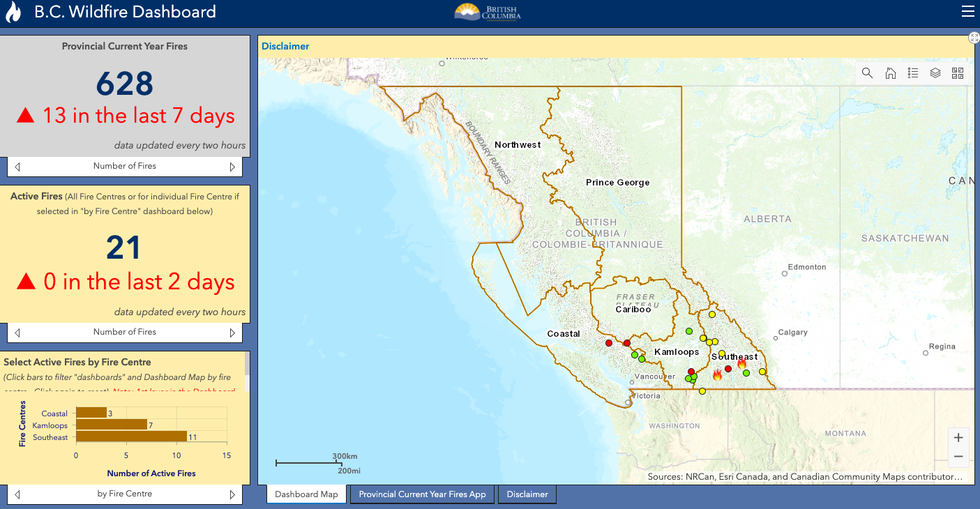Go to previous slide in Provincial Fires panel

(x=17, y=167)
